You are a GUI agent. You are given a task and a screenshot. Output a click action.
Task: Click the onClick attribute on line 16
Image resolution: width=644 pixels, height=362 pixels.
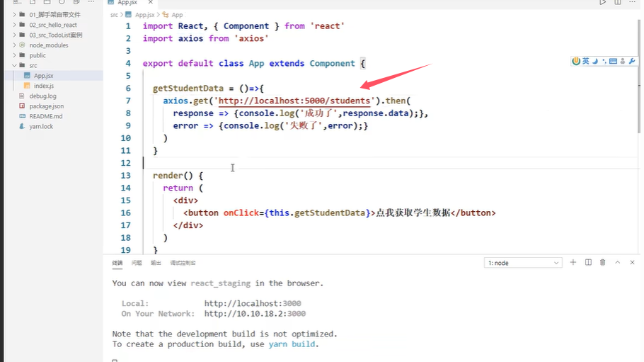241,213
